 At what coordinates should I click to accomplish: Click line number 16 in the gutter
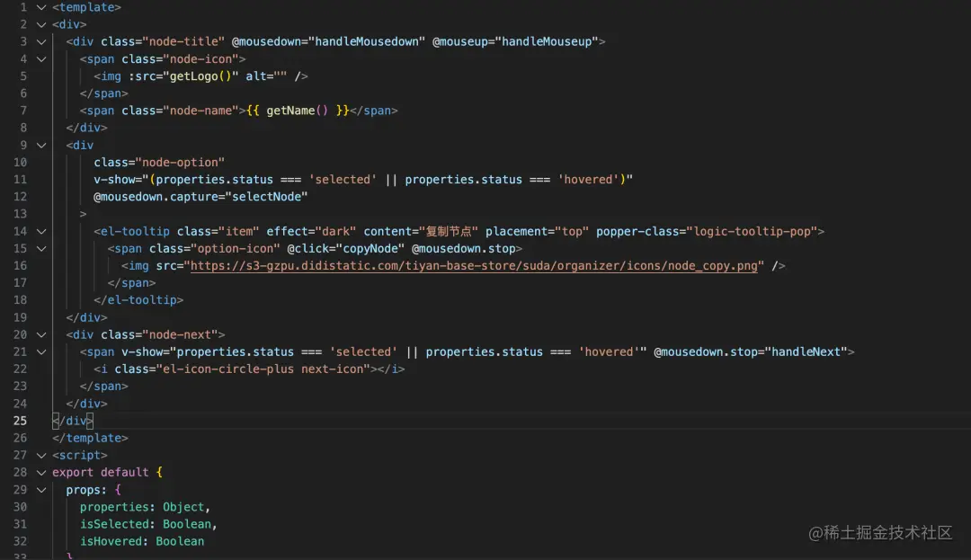pos(20,266)
